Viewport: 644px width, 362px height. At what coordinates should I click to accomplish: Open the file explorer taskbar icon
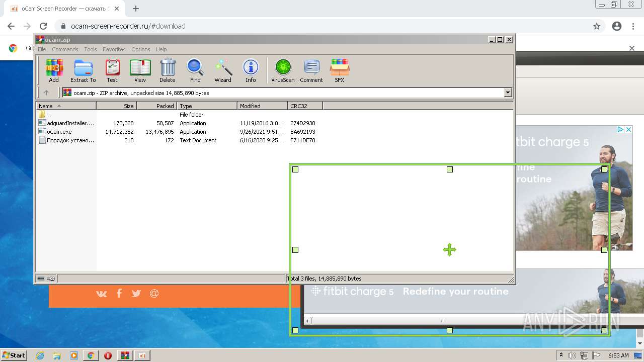click(57, 355)
